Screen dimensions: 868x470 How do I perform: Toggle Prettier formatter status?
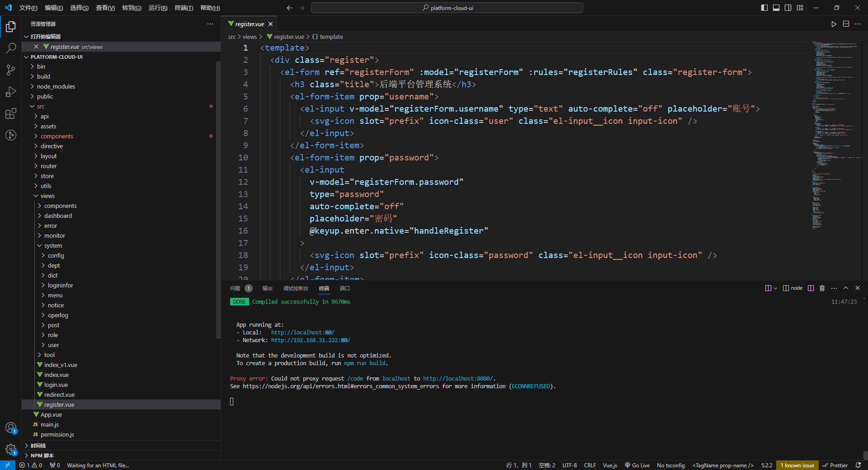pos(835,465)
